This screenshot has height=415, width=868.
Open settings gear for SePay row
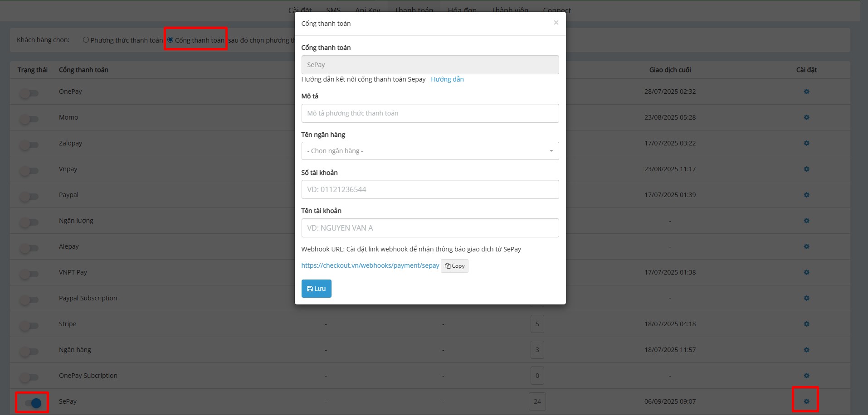(x=806, y=401)
